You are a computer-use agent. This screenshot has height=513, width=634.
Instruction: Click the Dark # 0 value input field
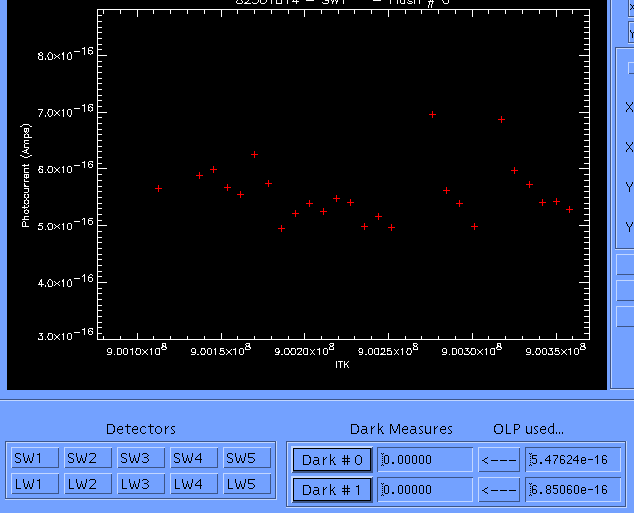click(425, 460)
